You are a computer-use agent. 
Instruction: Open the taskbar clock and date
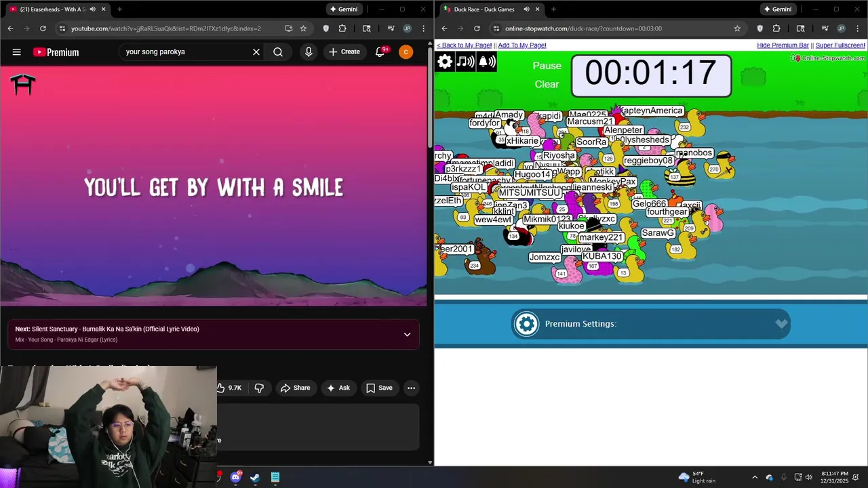(x=835, y=477)
